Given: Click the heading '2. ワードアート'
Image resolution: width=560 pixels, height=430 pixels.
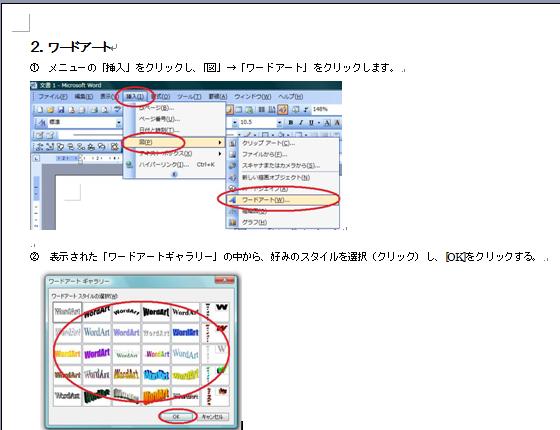Looking at the screenshot, I should 71,46.
